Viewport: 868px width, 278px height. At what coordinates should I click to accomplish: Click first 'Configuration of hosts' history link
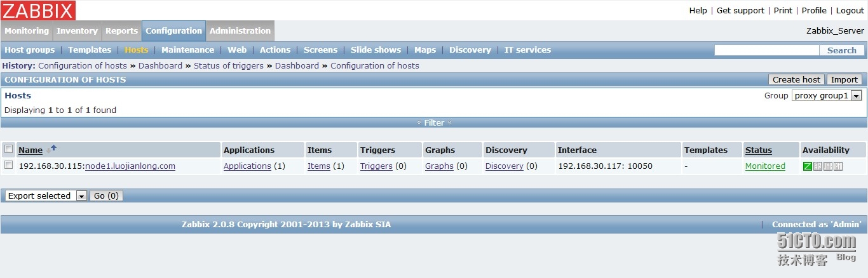pyautogui.click(x=83, y=65)
